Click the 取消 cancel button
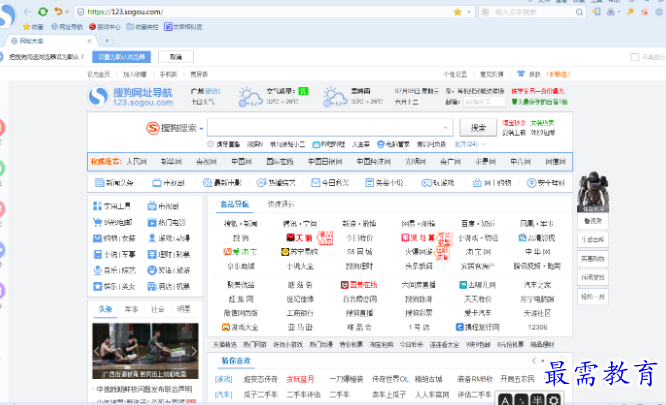The width and height of the screenshot is (666, 405). [x=176, y=57]
